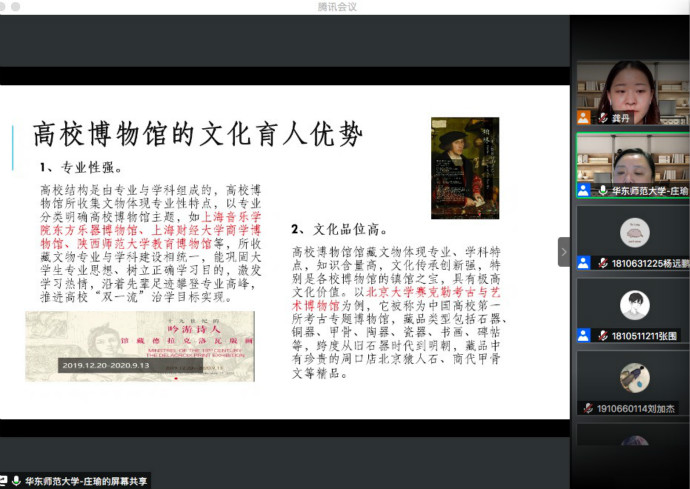The height and width of the screenshot is (489, 690).
Task: Click the portrait painting image on the slide
Action: point(464,168)
